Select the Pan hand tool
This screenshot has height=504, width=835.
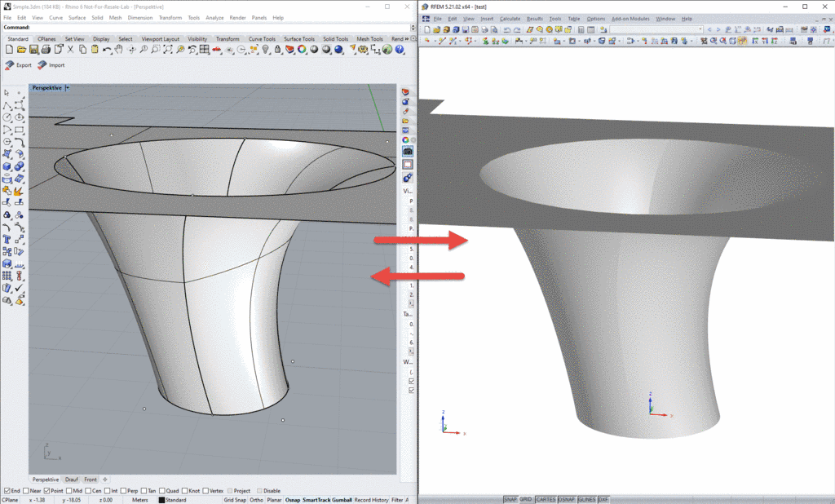[x=119, y=50]
